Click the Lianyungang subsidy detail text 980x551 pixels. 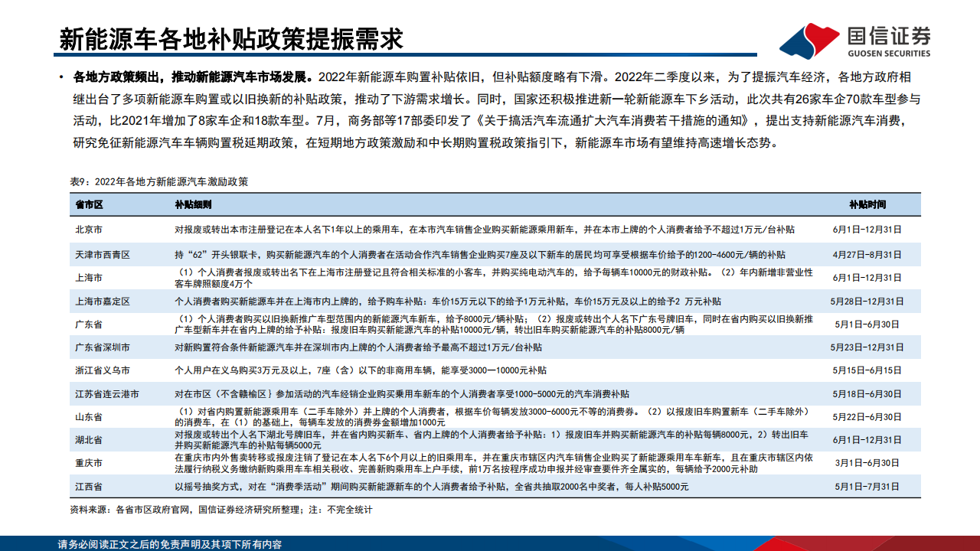coord(401,394)
